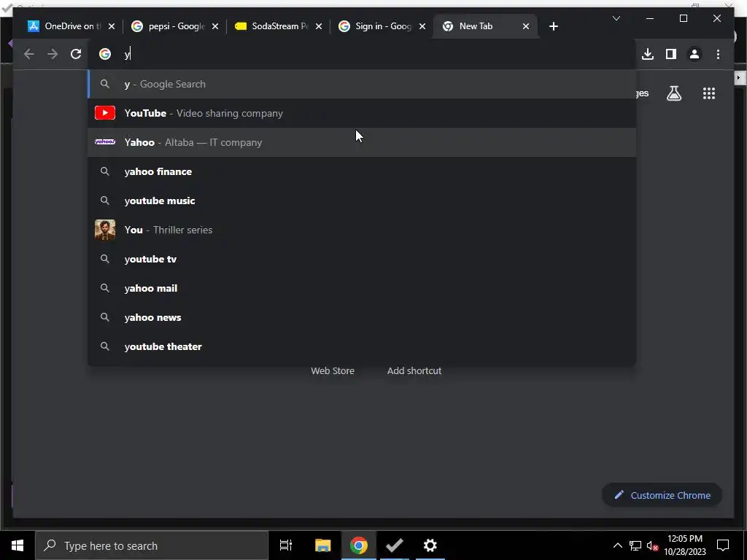Open the checkmark app in taskbar
Viewport: 747px width, 560px height.
(395, 545)
